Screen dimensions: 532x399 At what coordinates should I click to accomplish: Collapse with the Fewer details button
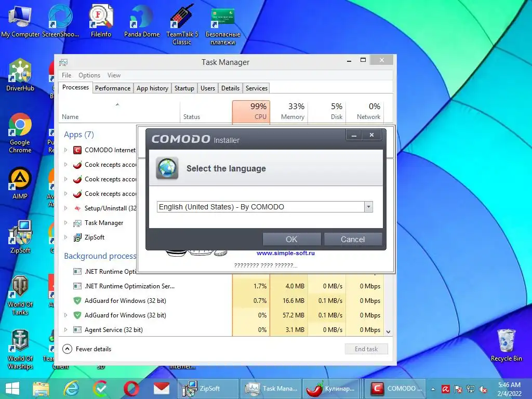[87, 349]
